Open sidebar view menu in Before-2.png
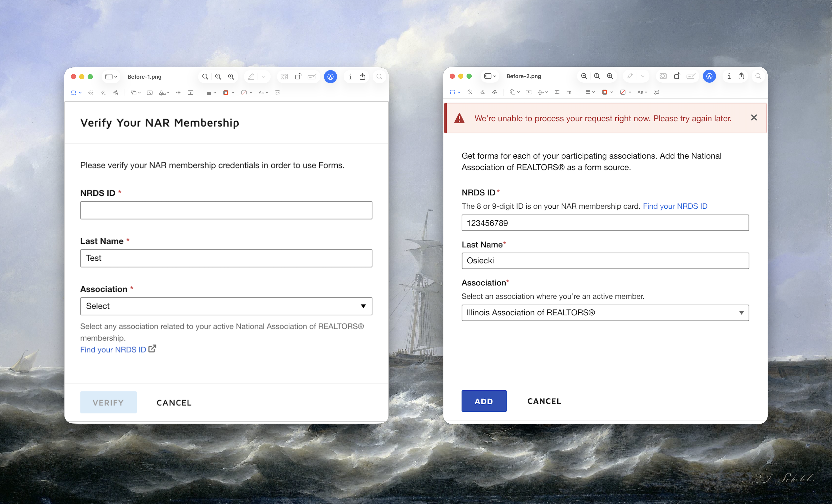 point(490,76)
